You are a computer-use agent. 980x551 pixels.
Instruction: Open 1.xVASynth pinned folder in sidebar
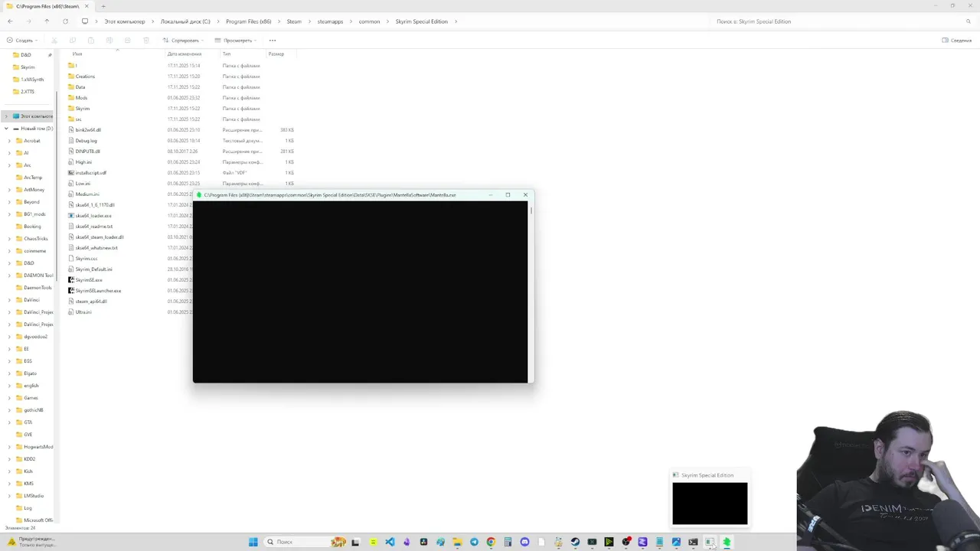pos(28,80)
